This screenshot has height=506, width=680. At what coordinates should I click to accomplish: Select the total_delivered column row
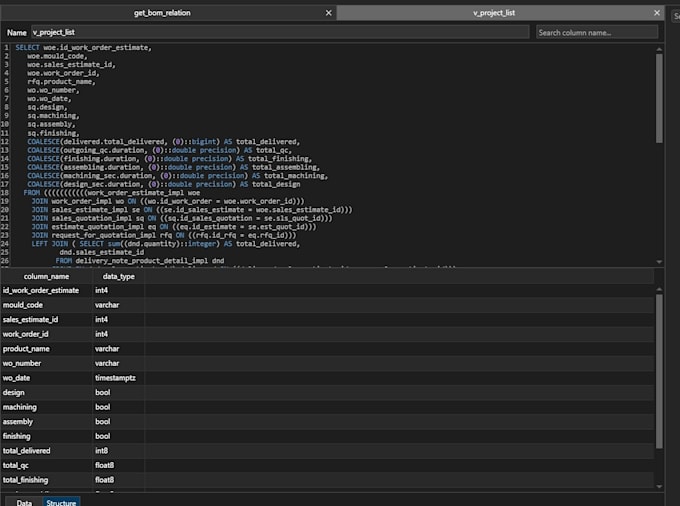tap(327, 451)
